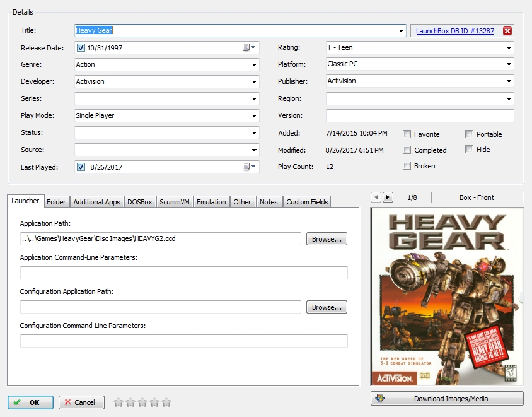The width and height of the screenshot is (532, 417).
Task: Expand the Series dropdown
Action: click(254, 98)
